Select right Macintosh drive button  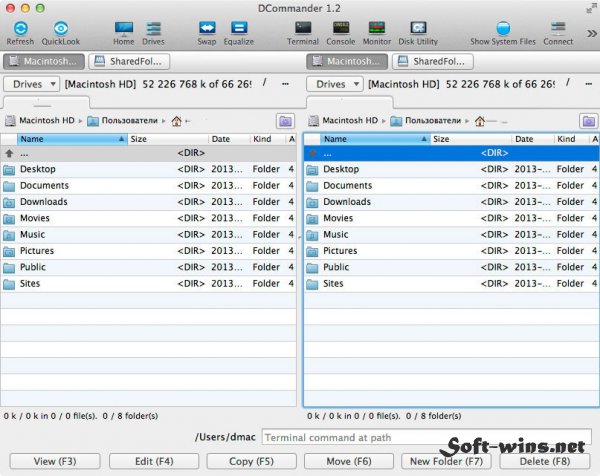click(x=347, y=61)
